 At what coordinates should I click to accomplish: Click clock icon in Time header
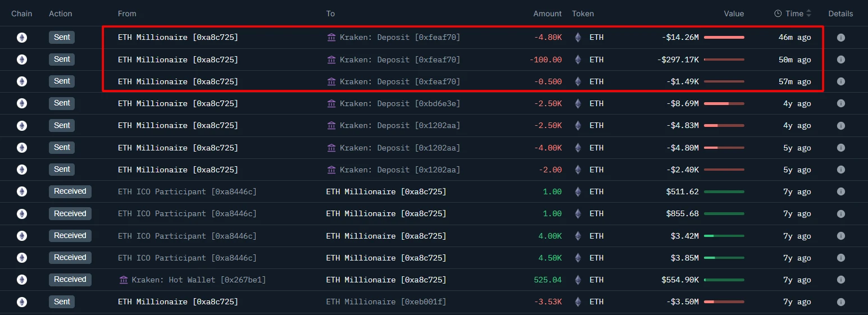pyautogui.click(x=778, y=13)
